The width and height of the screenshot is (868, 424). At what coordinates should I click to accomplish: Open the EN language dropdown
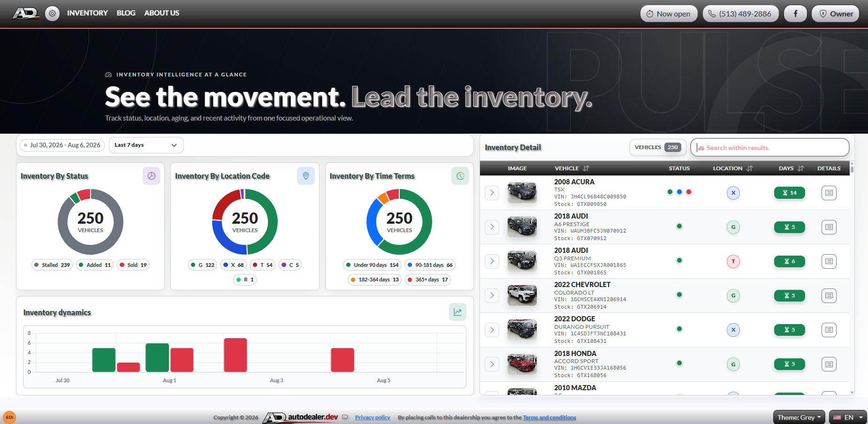848,417
